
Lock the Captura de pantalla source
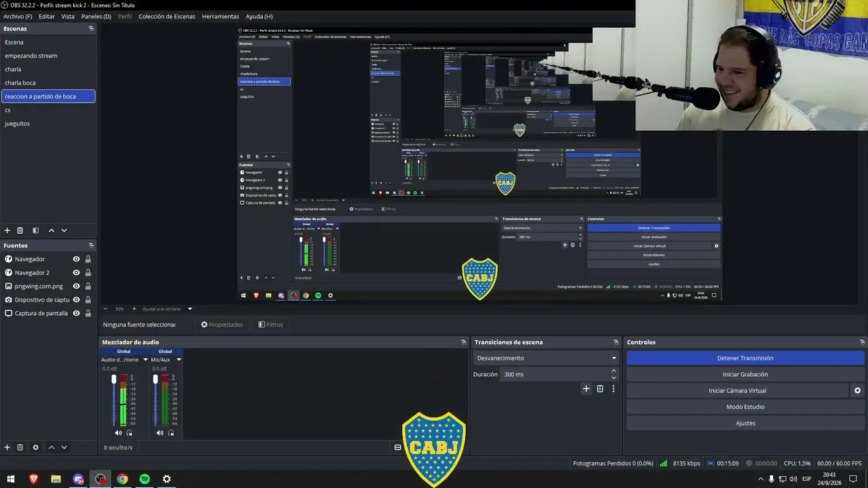pyautogui.click(x=88, y=313)
